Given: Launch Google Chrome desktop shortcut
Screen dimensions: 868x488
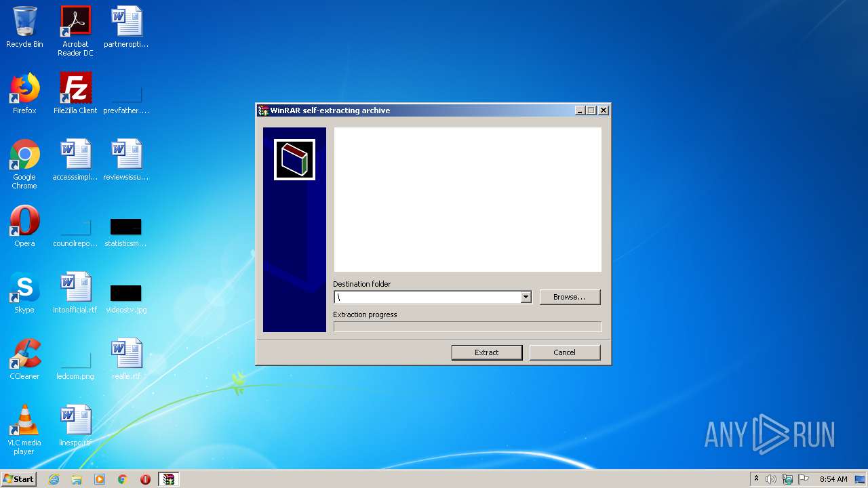Looking at the screenshot, I should click(24, 164).
